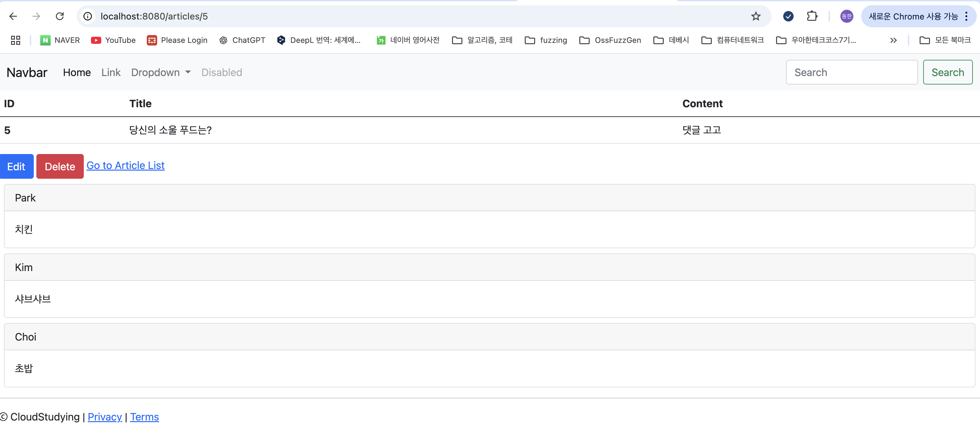Screen dimensions: 980x427
Task: Open the Chrome extensions puzzle icon
Action: point(812,16)
